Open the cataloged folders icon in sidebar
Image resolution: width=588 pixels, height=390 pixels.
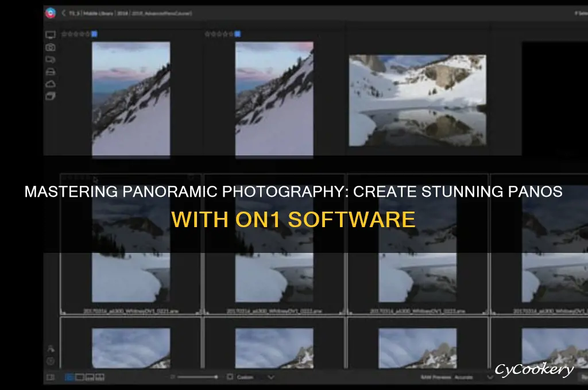pos(51,60)
